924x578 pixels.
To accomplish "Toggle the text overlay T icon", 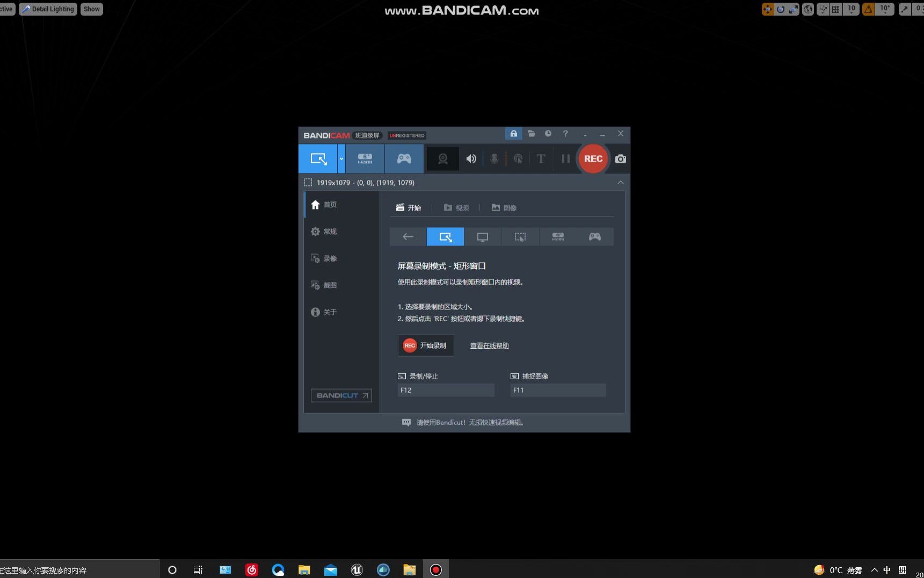I will pos(541,158).
